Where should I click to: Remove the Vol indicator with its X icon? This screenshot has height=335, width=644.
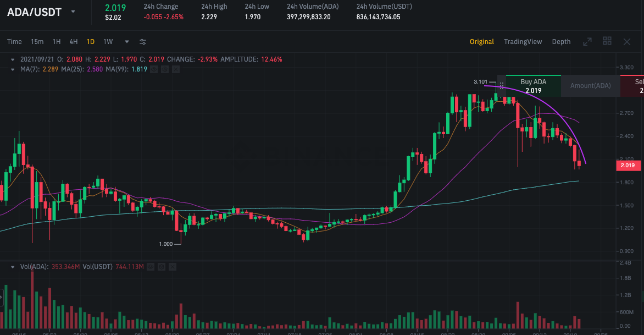173,267
